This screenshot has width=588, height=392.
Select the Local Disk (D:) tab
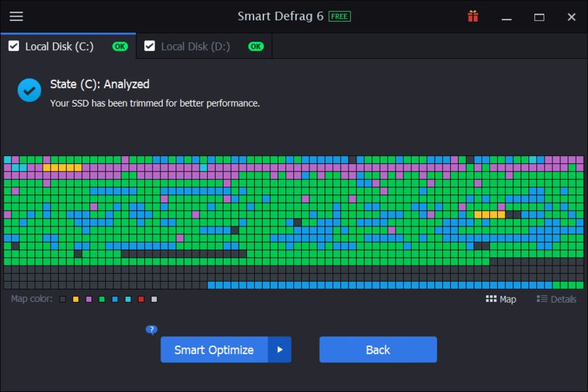204,46
